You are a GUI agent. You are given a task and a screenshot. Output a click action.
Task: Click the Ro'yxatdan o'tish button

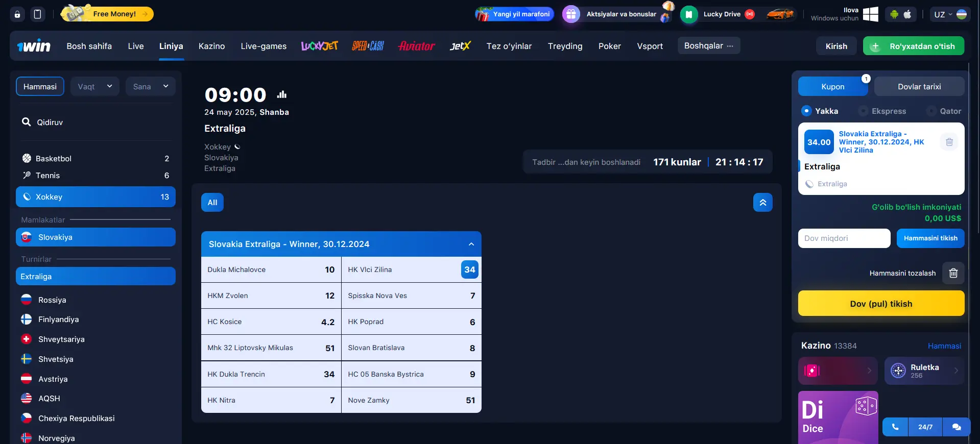point(914,46)
